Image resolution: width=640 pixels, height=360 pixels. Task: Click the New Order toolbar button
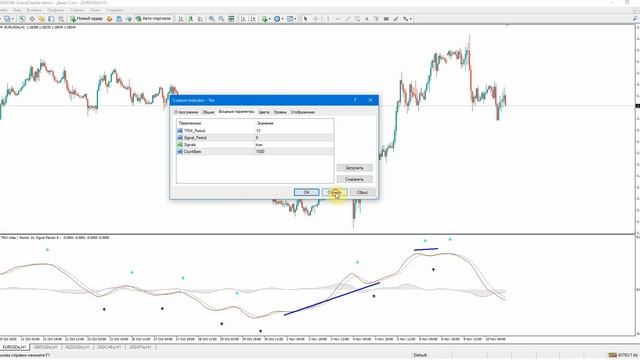[x=86, y=19]
